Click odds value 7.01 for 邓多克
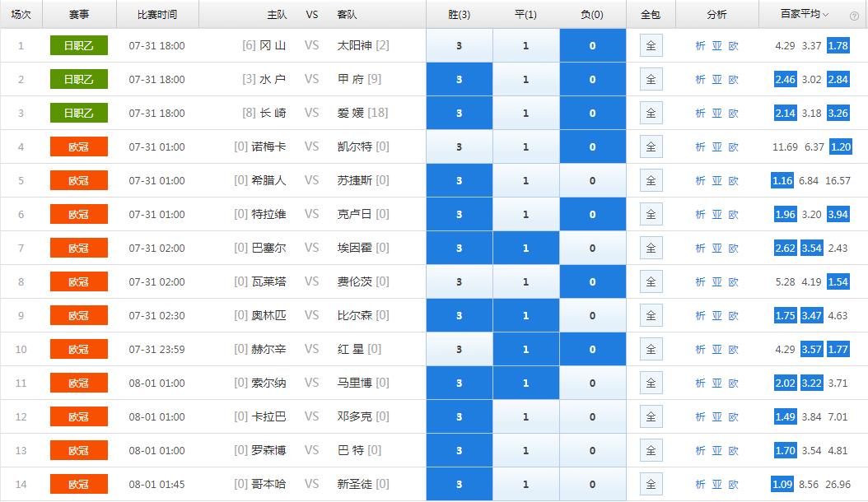This screenshot has width=868, height=502. coord(838,417)
